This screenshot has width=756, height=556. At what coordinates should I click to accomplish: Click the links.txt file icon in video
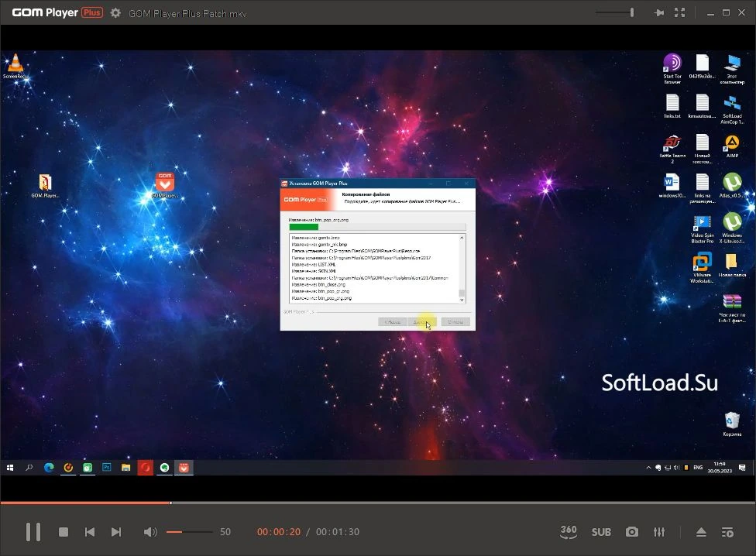(672, 106)
